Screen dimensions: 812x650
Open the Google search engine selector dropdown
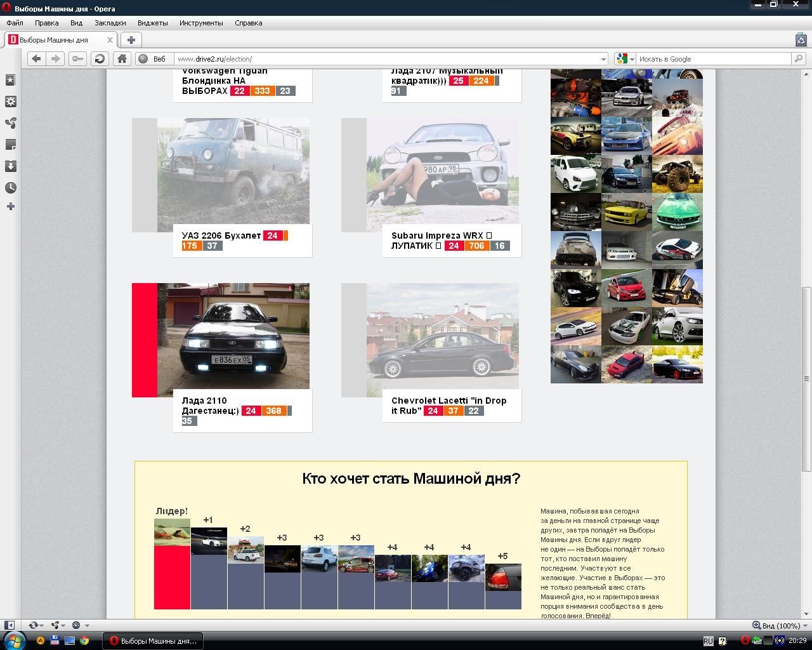[625, 58]
